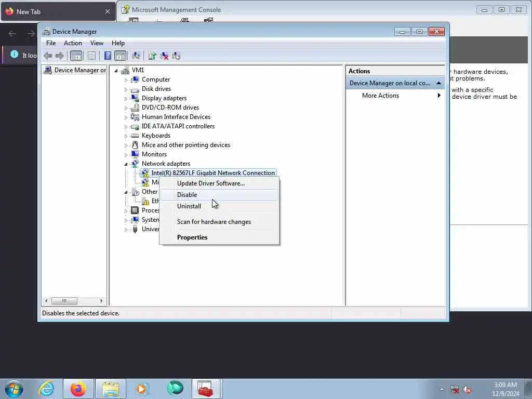The image size is (532, 399).
Task: Select the Computer tree item
Action: [x=156, y=79]
